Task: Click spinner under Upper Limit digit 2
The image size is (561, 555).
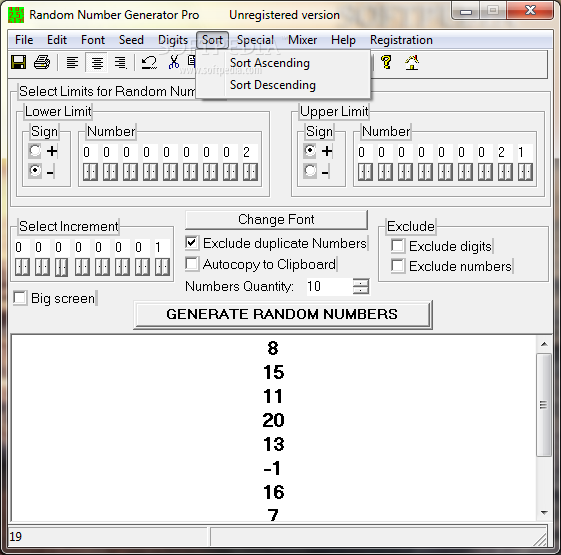Action: pos(505,172)
